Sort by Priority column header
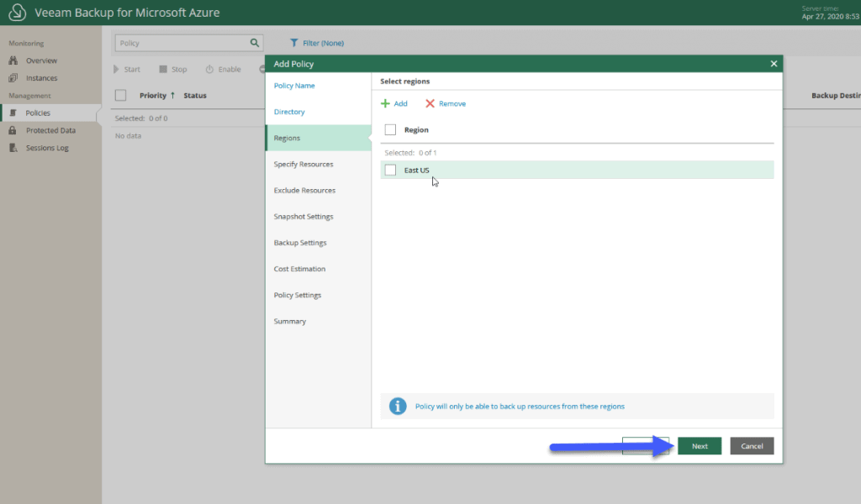Screen dimensions: 861x504 (x=153, y=96)
